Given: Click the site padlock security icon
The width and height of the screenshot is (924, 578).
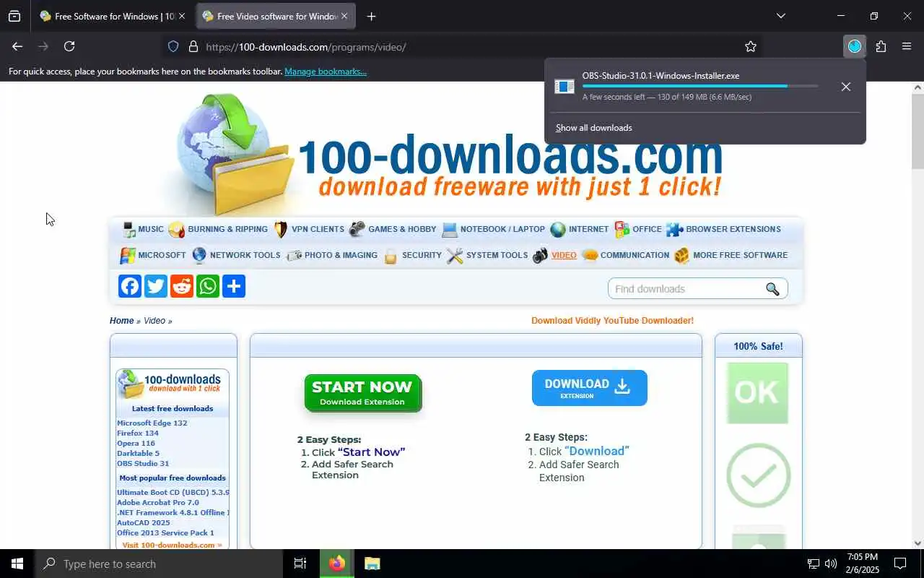Looking at the screenshot, I should click(x=193, y=46).
